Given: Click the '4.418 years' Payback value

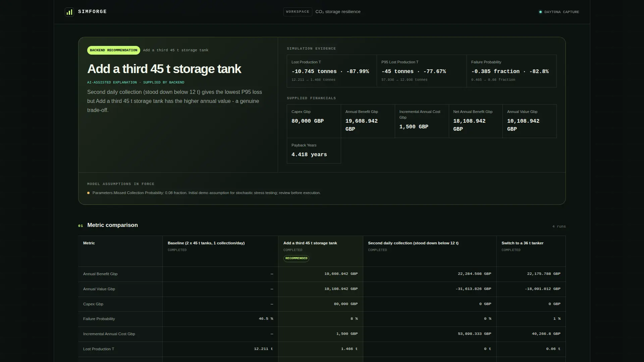Looking at the screenshot, I should tap(309, 155).
